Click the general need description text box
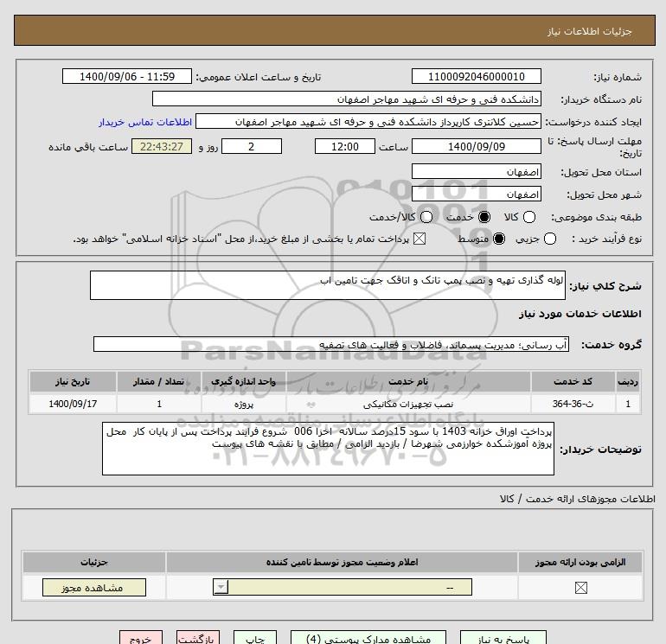The image size is (666, 644). point(328,285)
